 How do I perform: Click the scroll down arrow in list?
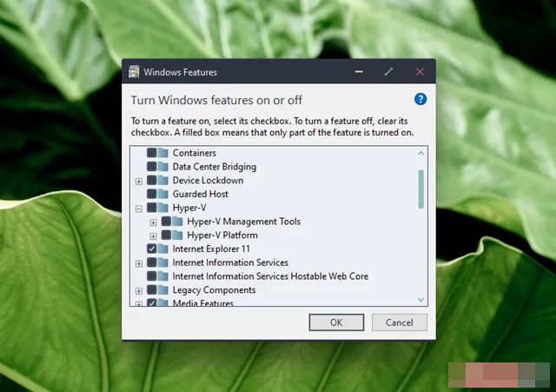[x=421, y=299]
